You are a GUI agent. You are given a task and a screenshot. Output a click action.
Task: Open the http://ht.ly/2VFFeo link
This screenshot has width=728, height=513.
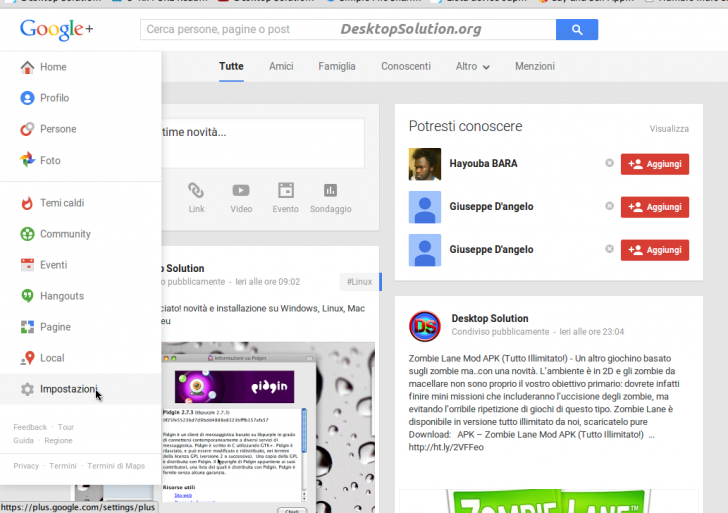coord(446,447)
